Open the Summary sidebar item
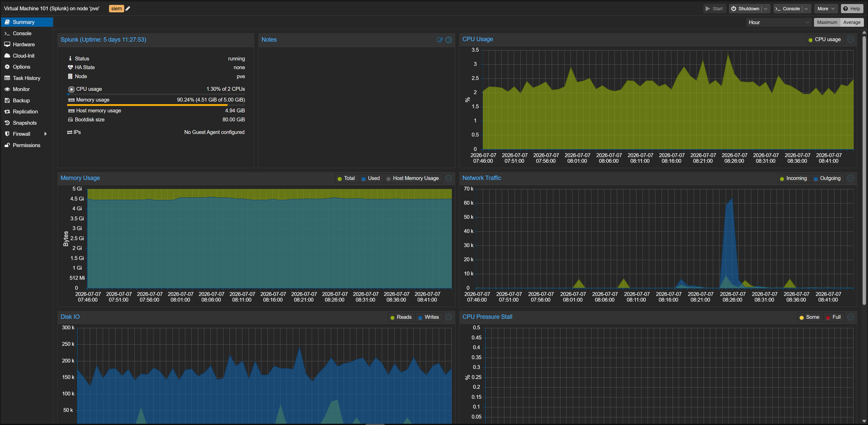 click(x=27, y=22)
